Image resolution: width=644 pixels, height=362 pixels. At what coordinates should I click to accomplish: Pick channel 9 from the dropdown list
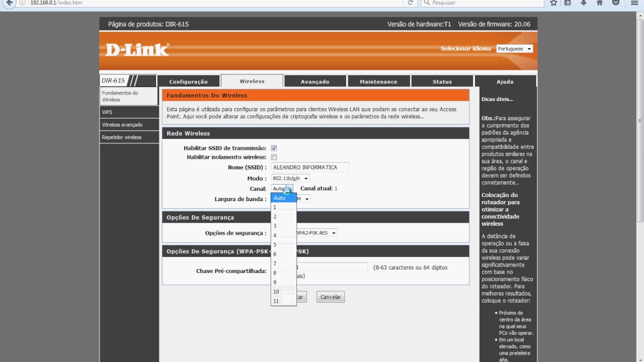pyautogui.click(x=284, y=283)
